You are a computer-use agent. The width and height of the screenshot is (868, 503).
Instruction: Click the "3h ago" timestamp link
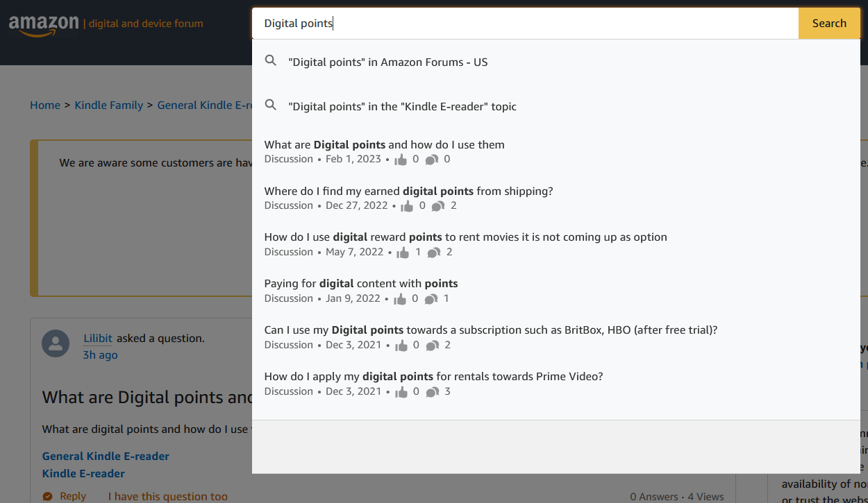click(100, 355)
